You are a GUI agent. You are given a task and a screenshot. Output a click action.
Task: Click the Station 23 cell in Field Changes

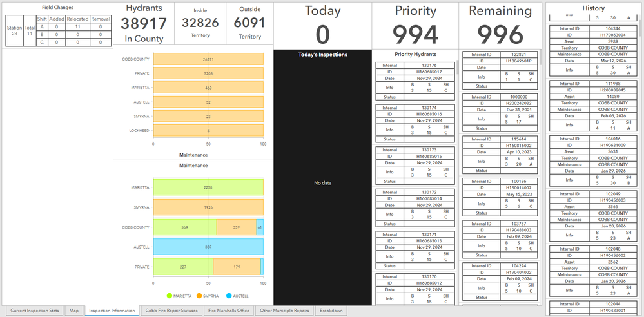pos(14,31)
